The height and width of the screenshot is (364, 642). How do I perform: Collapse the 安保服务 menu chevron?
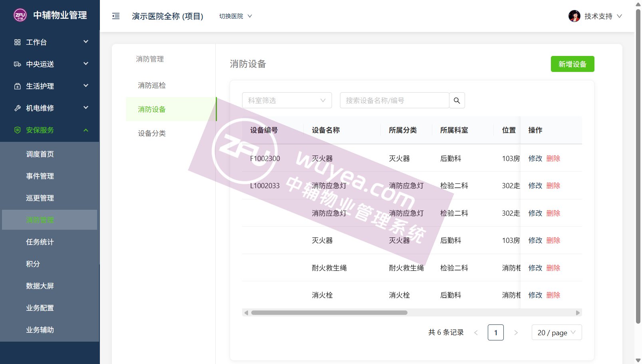click(x=86, y=130)
